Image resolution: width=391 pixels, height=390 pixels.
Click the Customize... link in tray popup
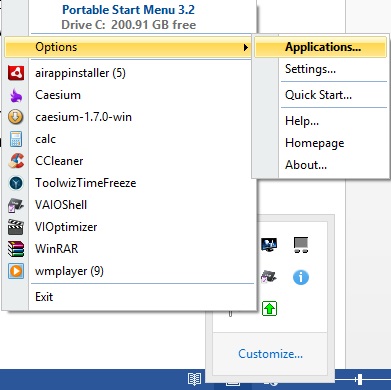pyautogui.click(x=270, y=353)
